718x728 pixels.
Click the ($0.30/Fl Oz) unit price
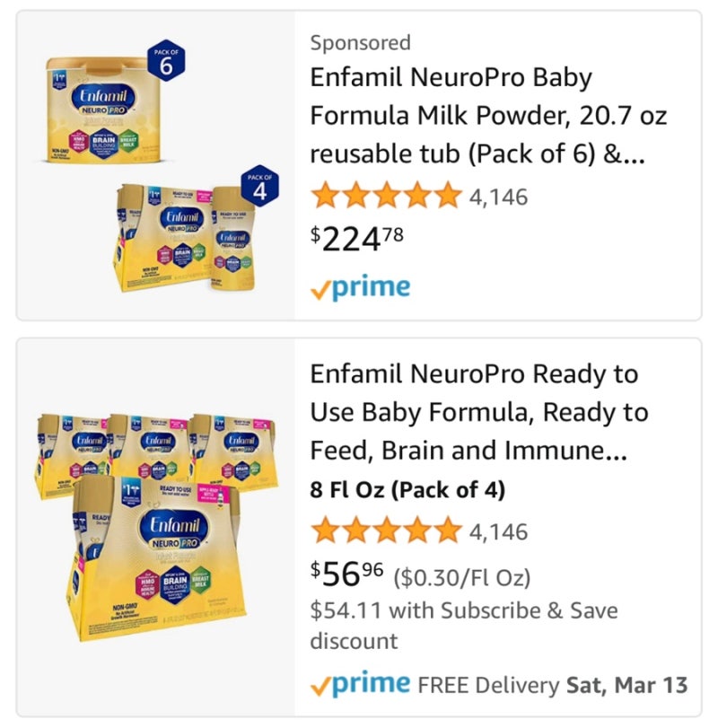pos(462,577)
